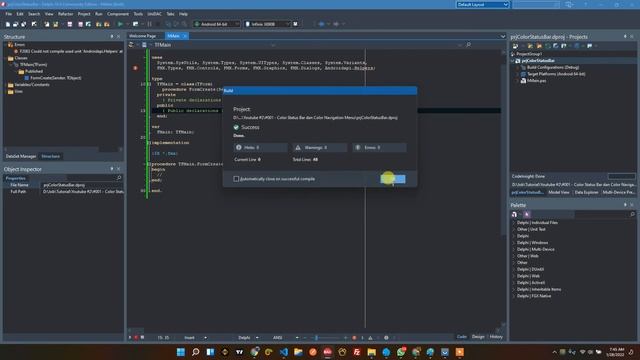
Task: Open the File menu
Action: pyautogui.click(x=9, y=14)
